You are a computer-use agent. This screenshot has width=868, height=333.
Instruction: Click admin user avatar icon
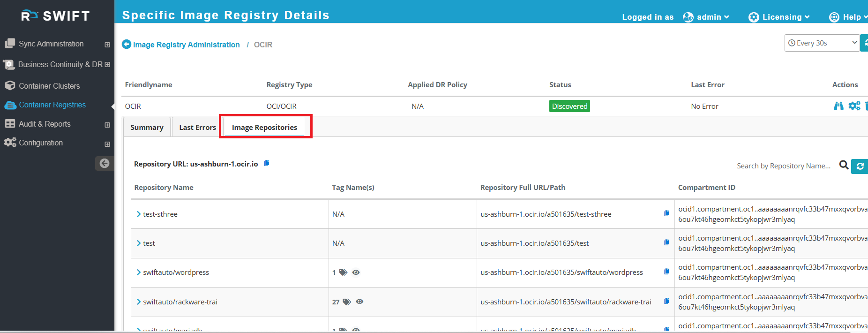(688, 17)
